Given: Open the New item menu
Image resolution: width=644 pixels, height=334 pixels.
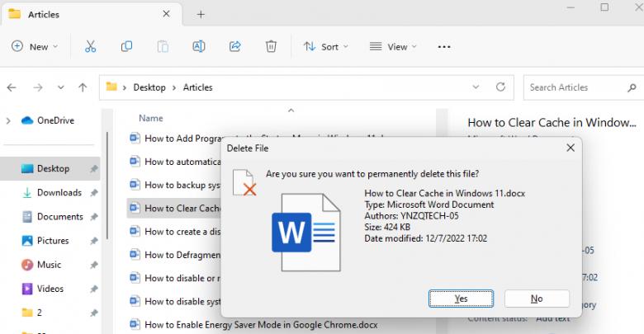Looking at the screenshot, I should coord(35,47).
